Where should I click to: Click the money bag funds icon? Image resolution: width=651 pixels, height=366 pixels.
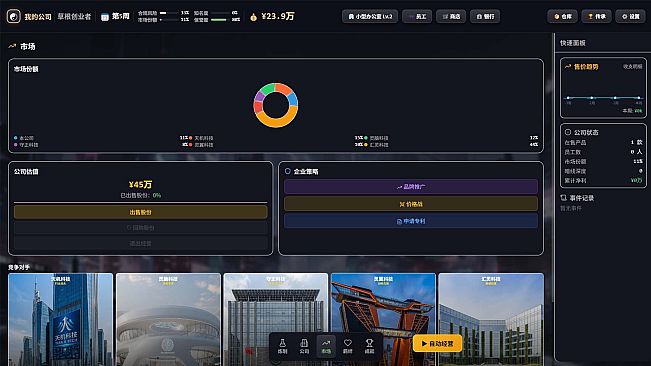click(x=253, y=17)
